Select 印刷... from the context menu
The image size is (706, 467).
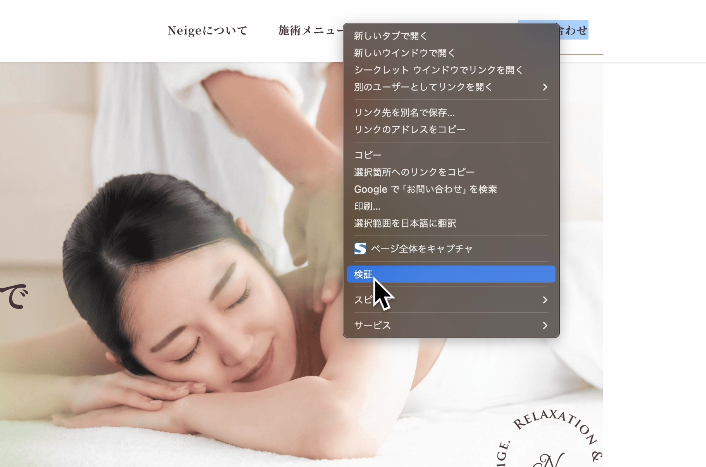click(451, 206)
